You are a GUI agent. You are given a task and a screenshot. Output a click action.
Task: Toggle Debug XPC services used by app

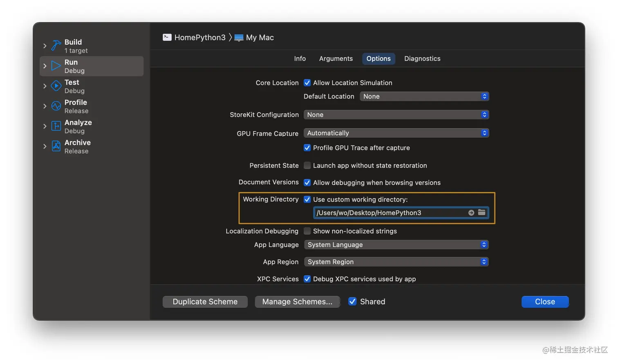307,279
